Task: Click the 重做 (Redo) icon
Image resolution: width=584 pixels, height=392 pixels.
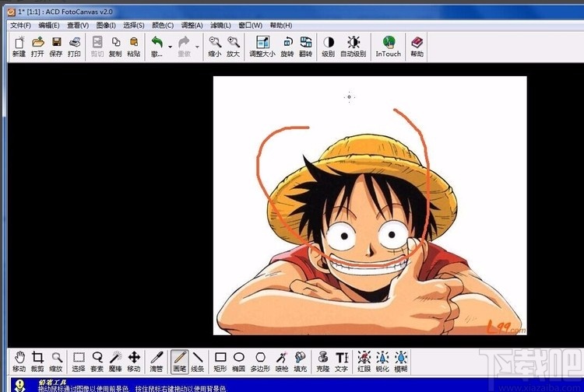Action: click(184, 47)
